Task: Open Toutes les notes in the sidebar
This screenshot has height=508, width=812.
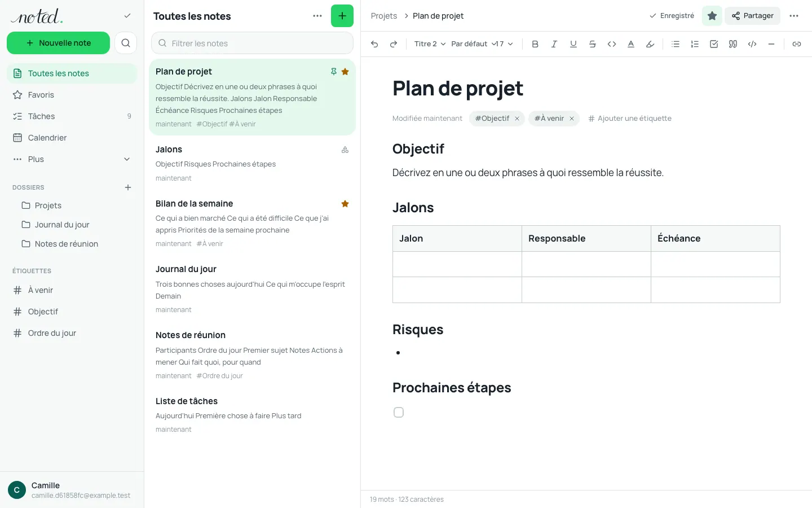Action: coord(72,73)
